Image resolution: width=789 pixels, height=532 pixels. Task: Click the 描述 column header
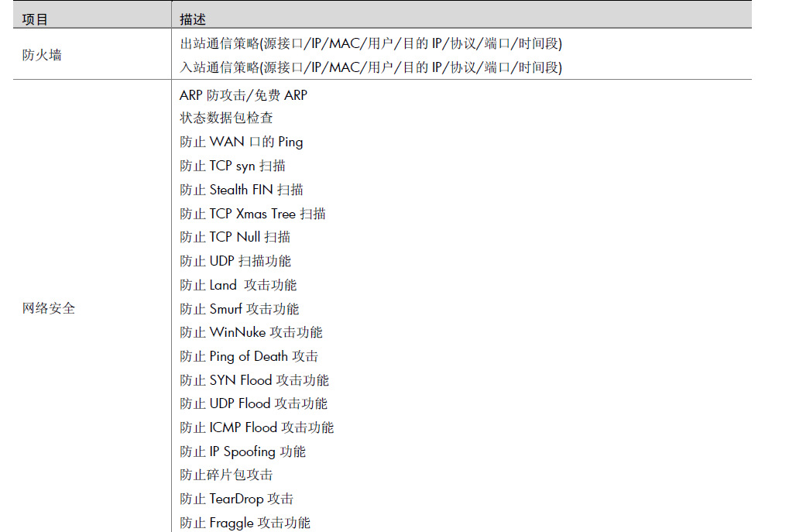193,19
